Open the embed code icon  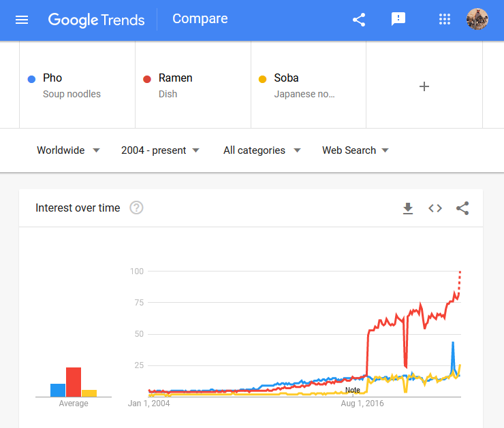[x=435, y=208]
